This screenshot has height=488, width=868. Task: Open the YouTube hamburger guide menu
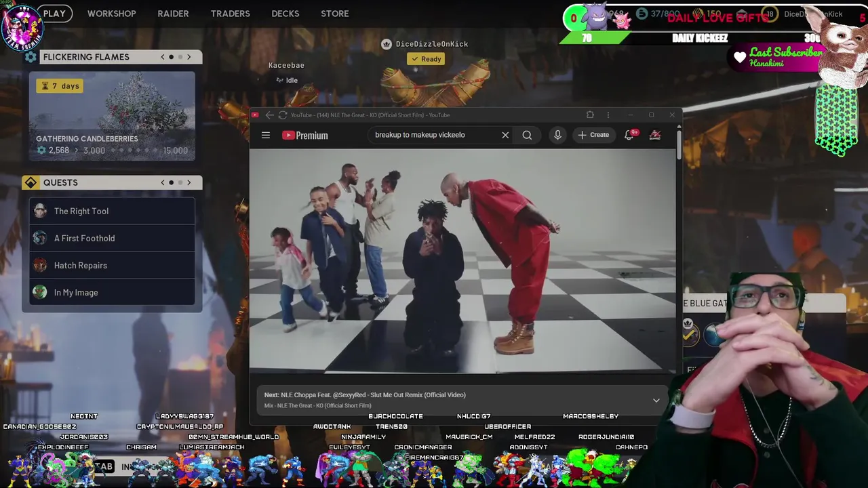point(266,135)
